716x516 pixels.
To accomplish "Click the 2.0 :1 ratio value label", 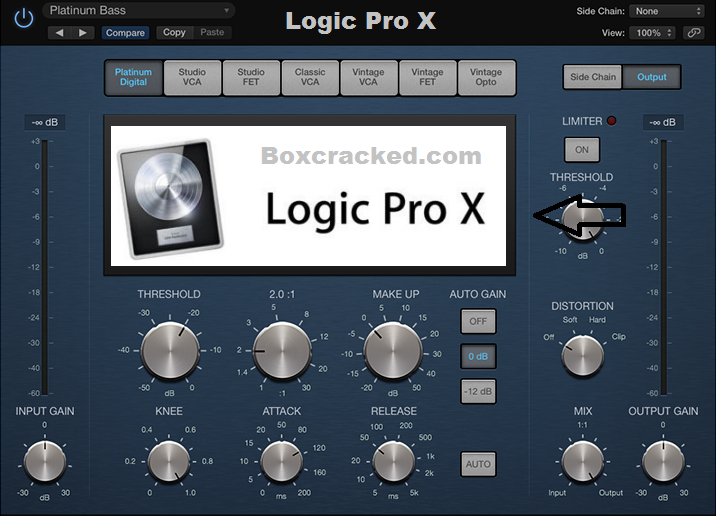I will click(282, 295).
